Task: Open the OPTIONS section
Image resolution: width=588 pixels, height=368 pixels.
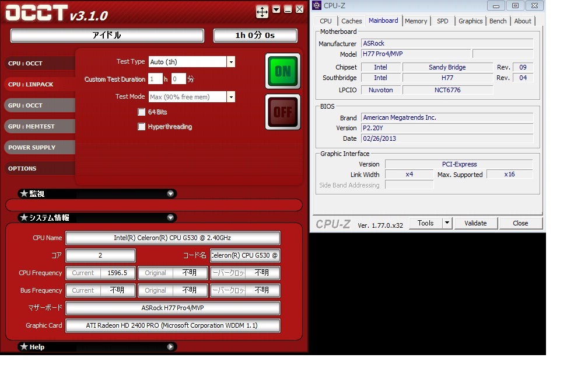Action: 22,168
